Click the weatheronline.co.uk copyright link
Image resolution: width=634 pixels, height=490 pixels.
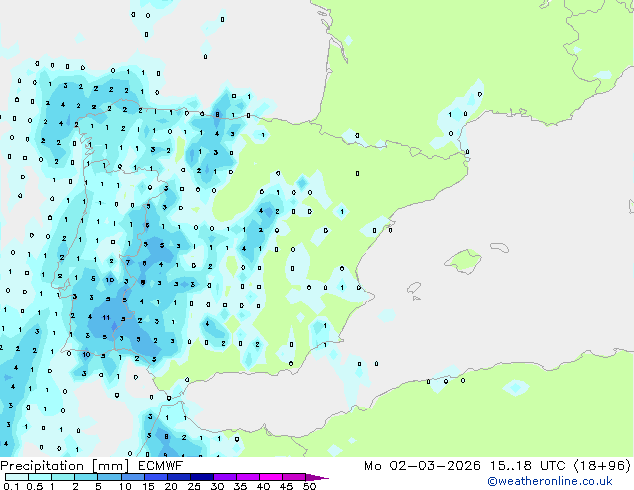[x=550, y=481]
